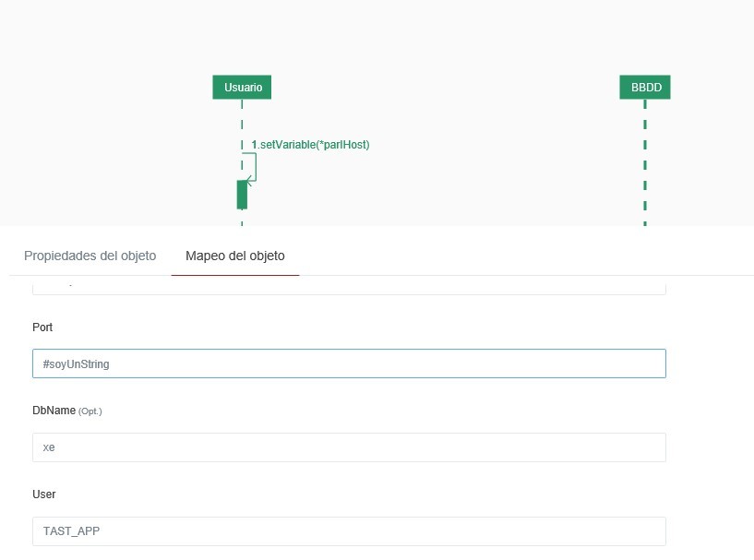Select the 1.setVariable(*parlHost) message label
Viewport: 754px width, 560px height.
pyautogui.click(x=309, y=145)
